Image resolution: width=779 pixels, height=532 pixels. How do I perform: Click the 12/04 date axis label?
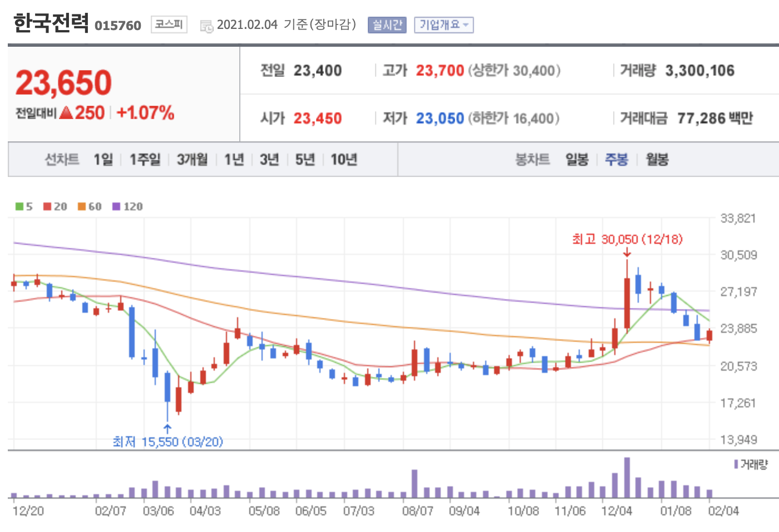click(x=617, y=511)
